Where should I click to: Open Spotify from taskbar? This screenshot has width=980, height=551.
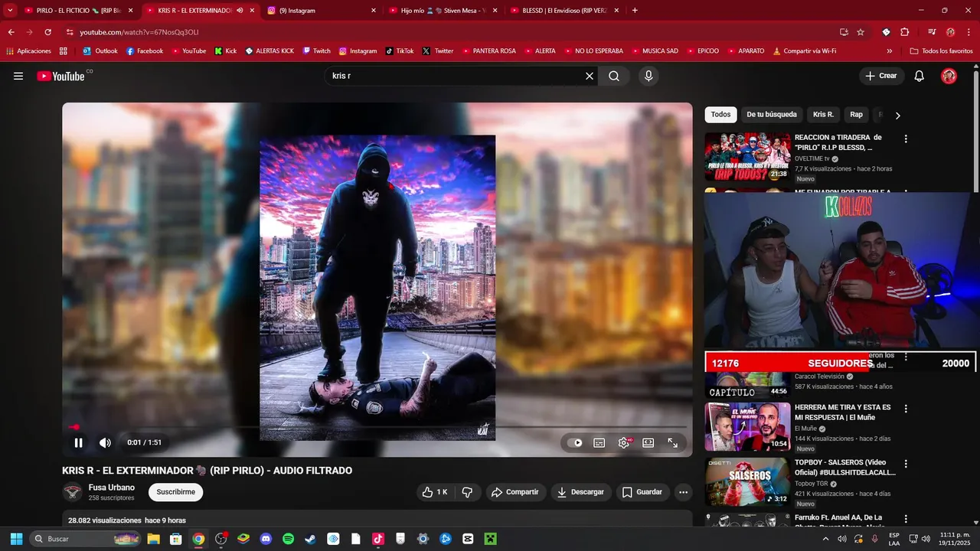tap(288, 539)
